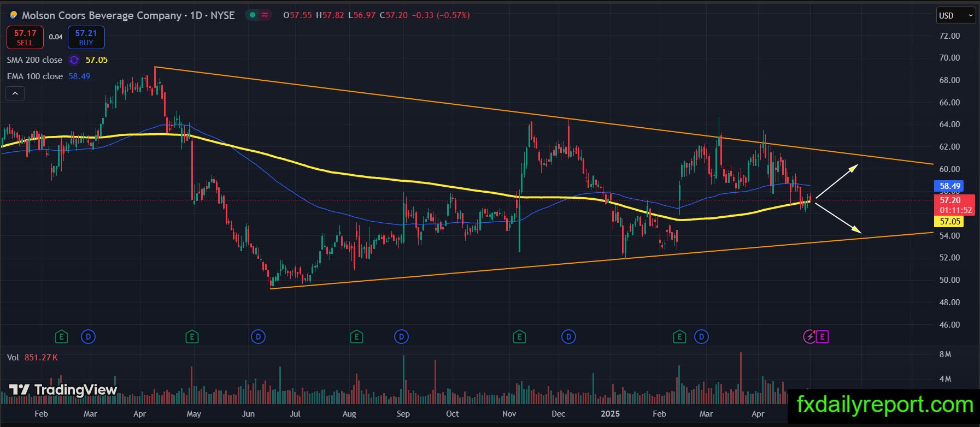Viewport: 980px width, 427px height.
Task: Open the dividend marker near Jun
Action: tap(258, 336)
